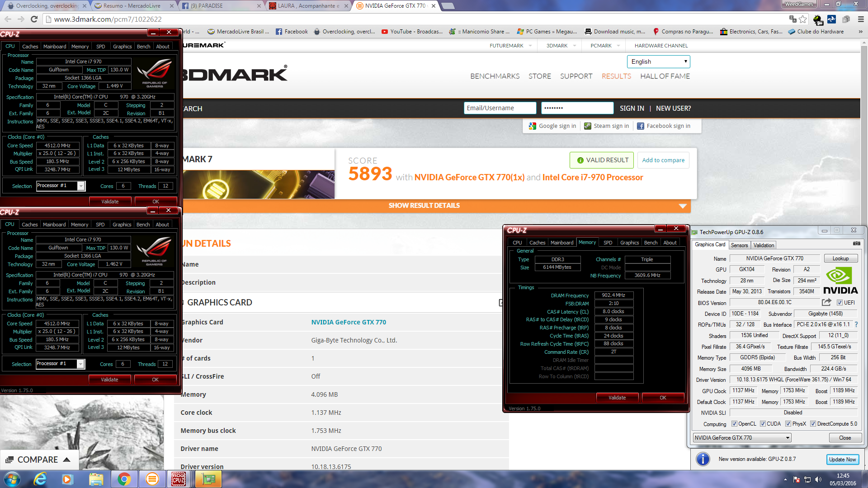Click network tray icon

(807, 479)
